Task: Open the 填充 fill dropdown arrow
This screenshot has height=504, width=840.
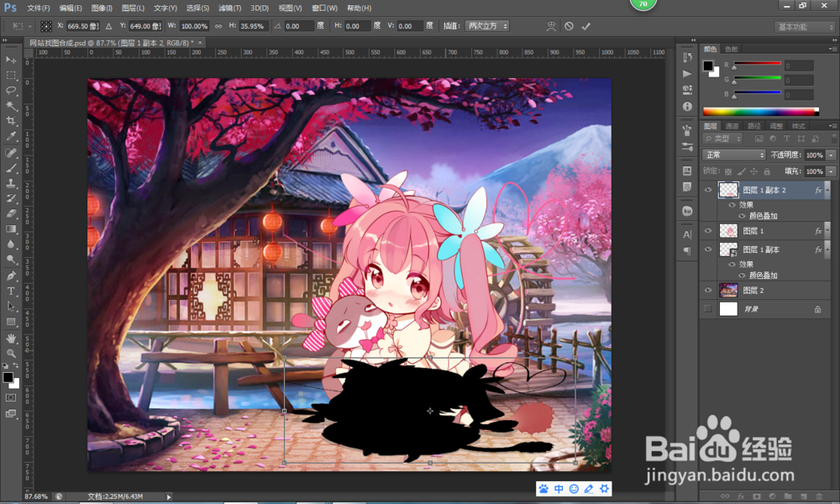Action: click(831, 171)
